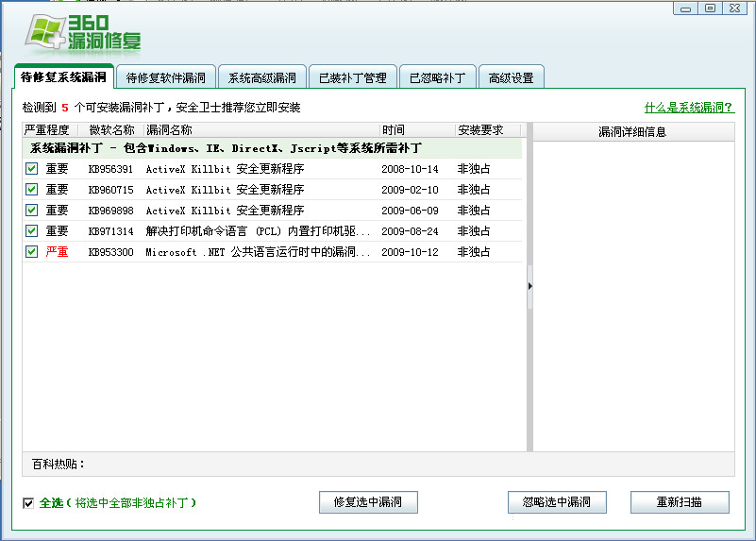Click the 修复选中漏洞 button

point(368,502)
